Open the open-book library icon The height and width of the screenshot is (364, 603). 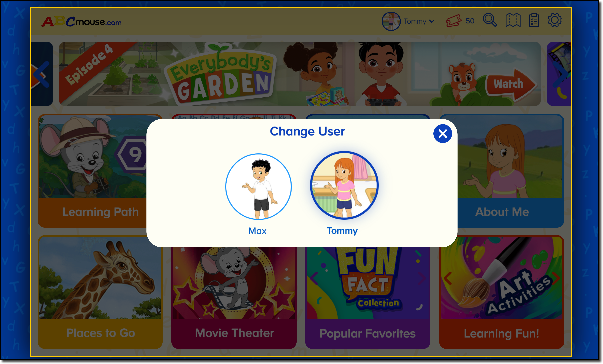pyautogui.click(x=513, y=20)
